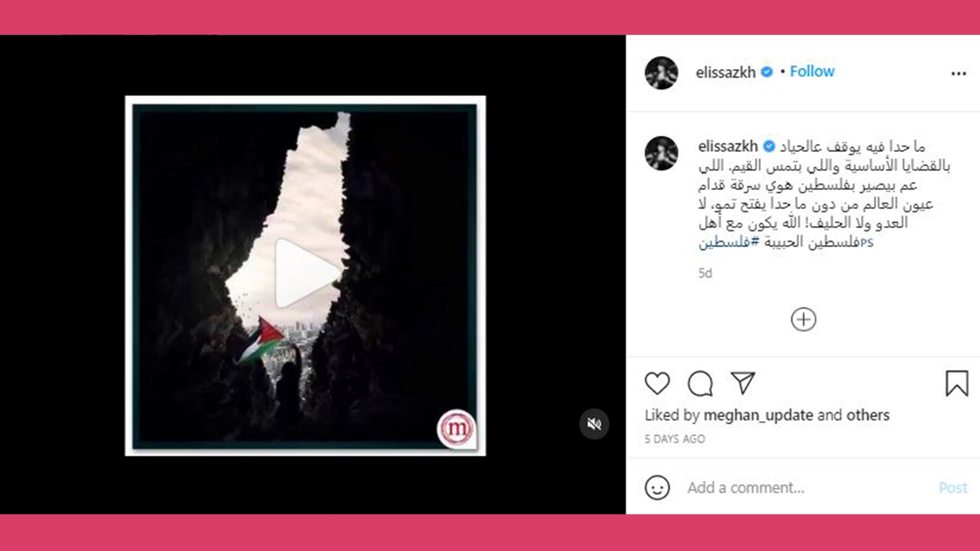Open the three-dot more options menu
The image size is (980, 551).
tap(959, 73)
